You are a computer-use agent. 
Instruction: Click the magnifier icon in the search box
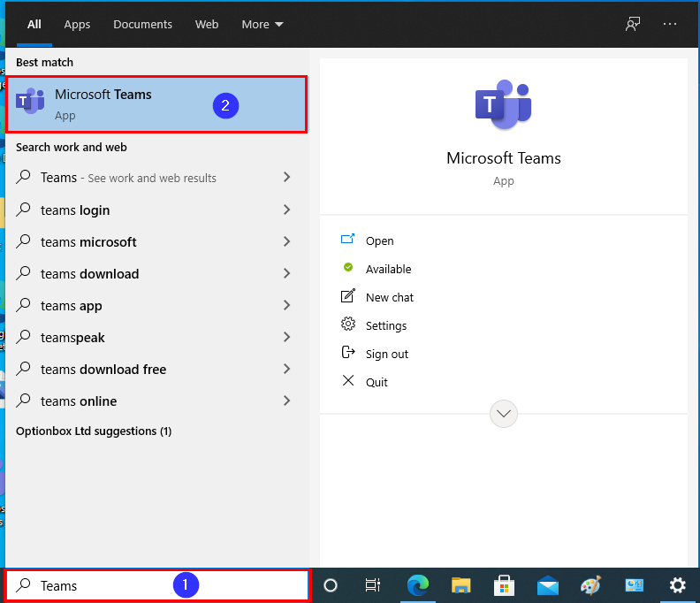23,584
